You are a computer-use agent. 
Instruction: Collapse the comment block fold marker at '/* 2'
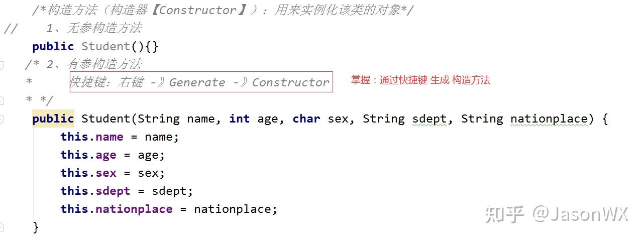pos(2,65)
